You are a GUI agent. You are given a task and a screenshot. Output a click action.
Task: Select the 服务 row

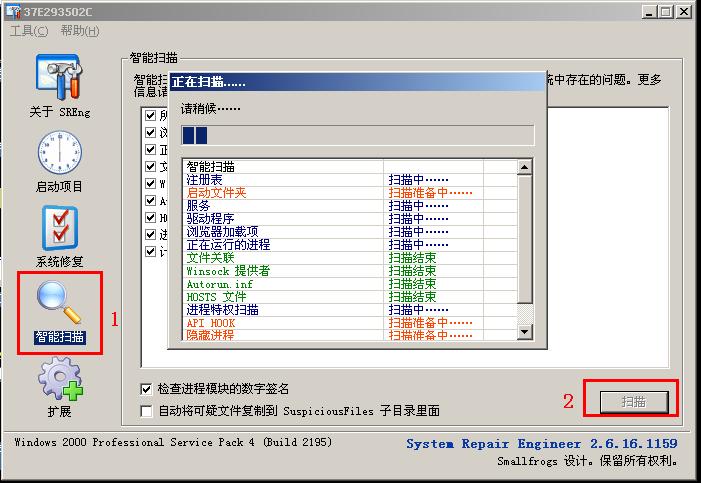(x=350, y=206)
